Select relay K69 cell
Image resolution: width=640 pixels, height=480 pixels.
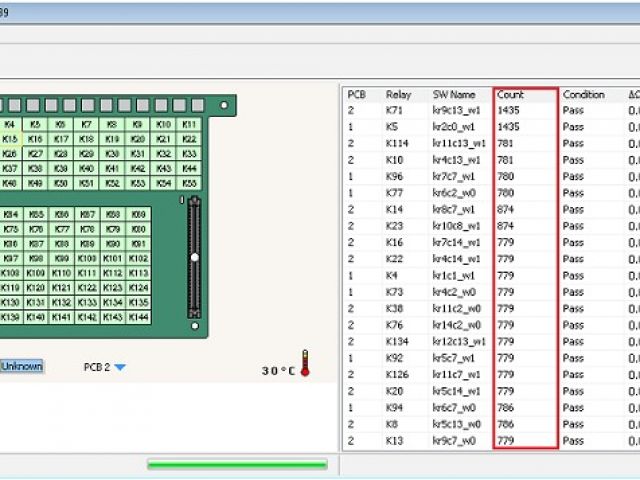139,214
